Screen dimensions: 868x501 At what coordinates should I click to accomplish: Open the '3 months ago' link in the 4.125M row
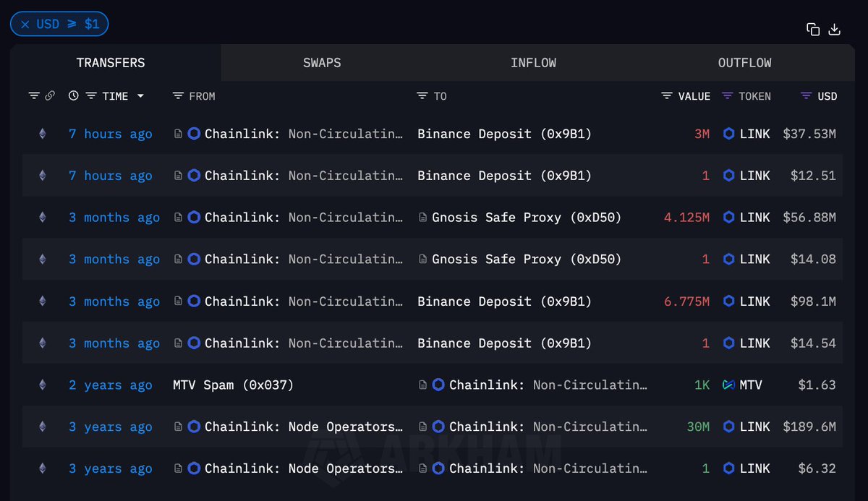point(114,218)
